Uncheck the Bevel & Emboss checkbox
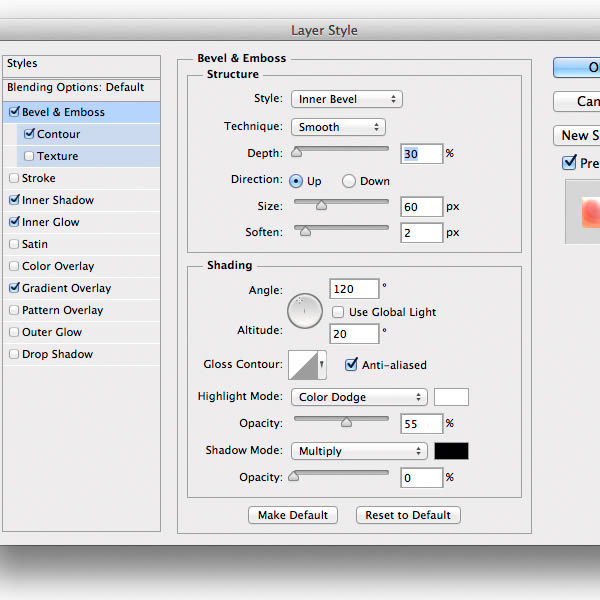 (x=14, y=113)
